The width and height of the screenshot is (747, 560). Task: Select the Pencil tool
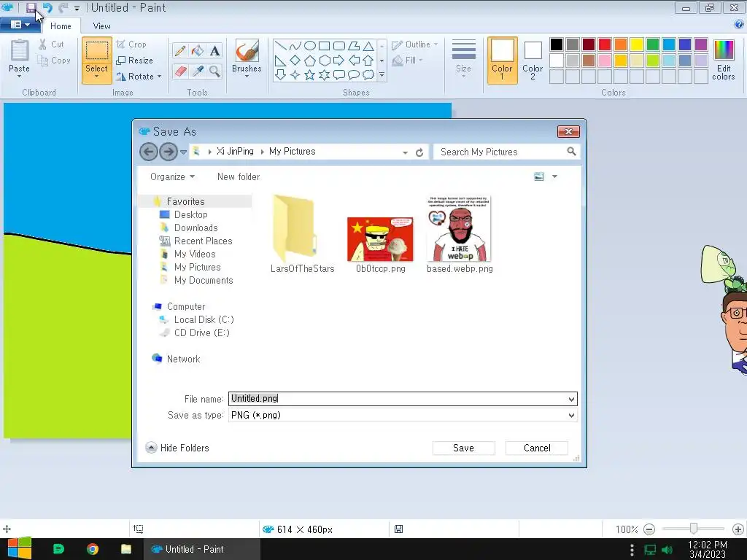pos(180,50)
